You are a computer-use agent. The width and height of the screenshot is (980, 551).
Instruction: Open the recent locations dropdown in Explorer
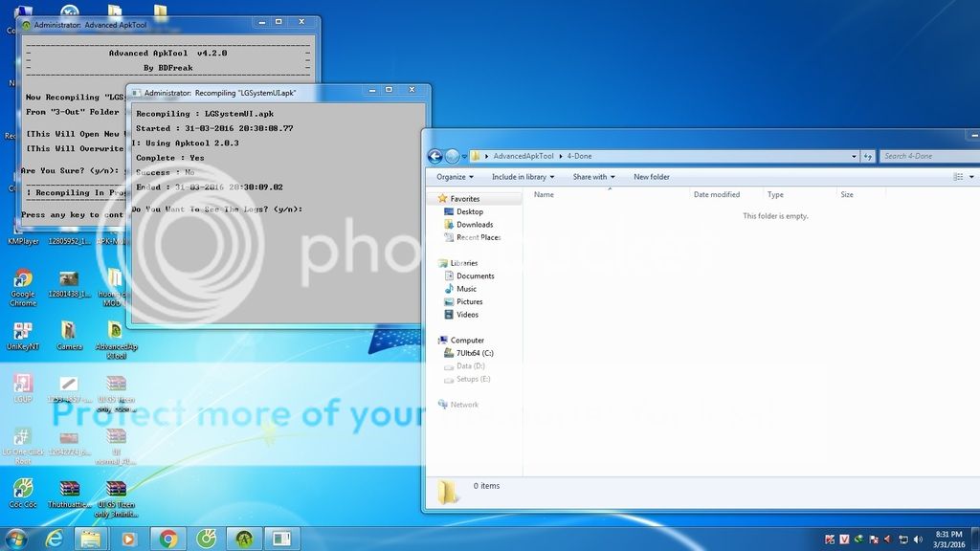tap(464, 157)
